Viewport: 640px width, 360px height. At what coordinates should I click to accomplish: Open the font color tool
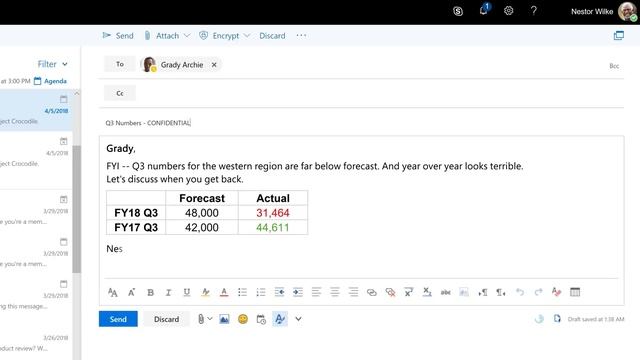tap(224, 292)
